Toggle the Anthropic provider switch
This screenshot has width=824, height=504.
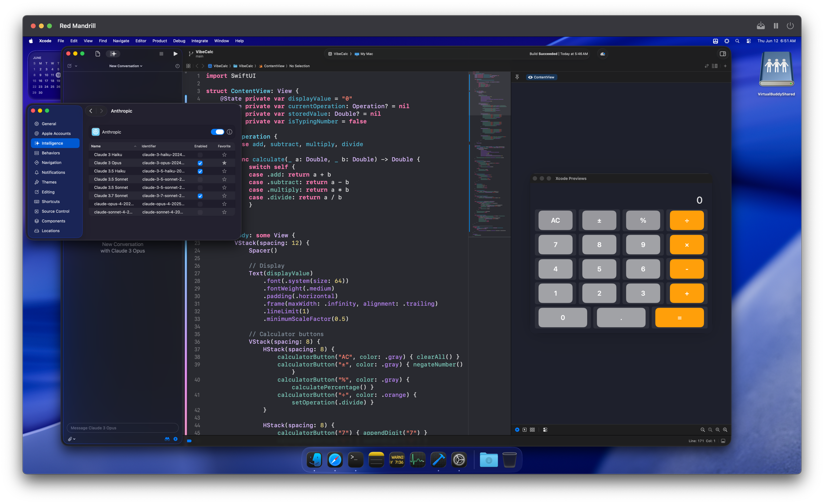[217, 132]
